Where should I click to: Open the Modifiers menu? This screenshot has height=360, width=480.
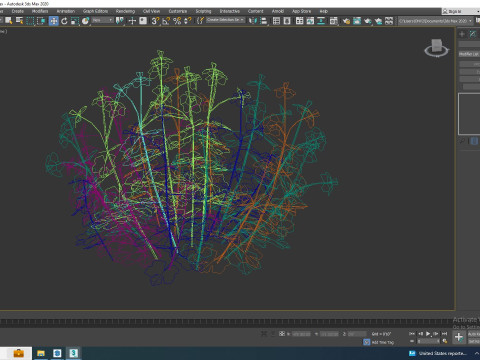[x=40, y=11]
